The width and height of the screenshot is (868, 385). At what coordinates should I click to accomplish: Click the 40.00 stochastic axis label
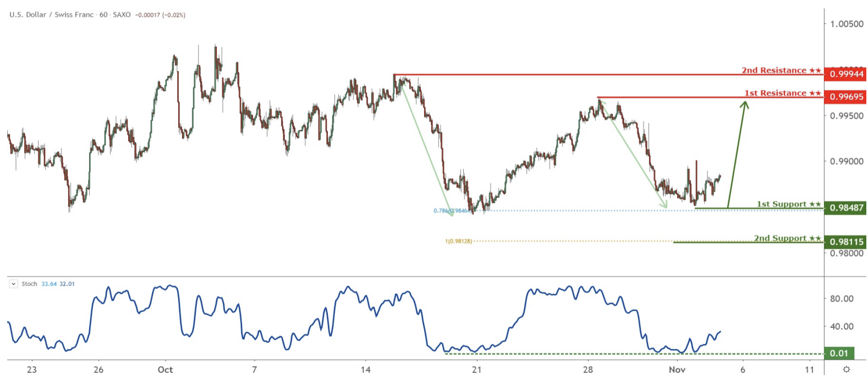tap(842, 327)
